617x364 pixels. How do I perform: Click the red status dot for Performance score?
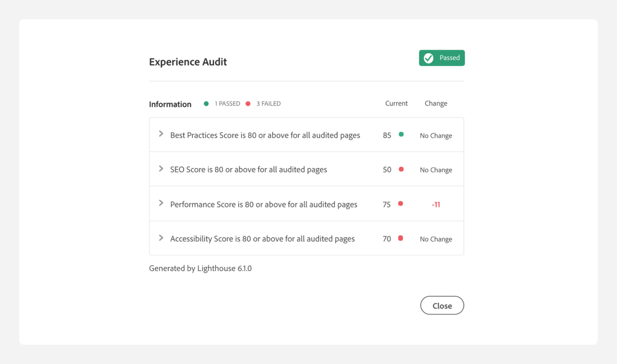pos(400,204)
